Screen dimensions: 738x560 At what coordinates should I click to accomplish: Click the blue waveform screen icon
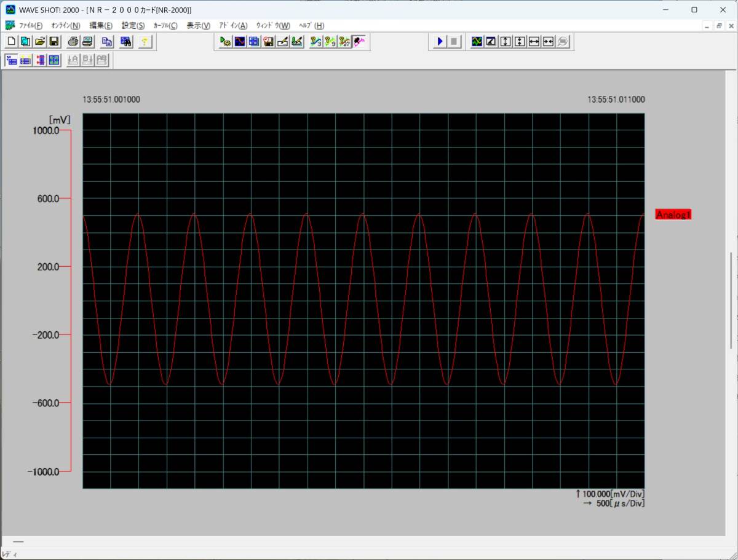click(x=240, y=42)
